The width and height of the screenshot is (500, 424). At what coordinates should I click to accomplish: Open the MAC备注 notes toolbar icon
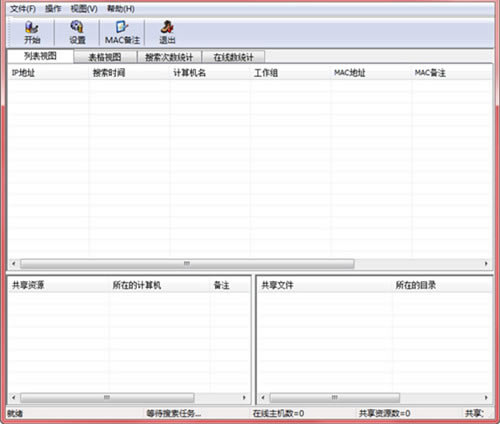pos(122,33)
